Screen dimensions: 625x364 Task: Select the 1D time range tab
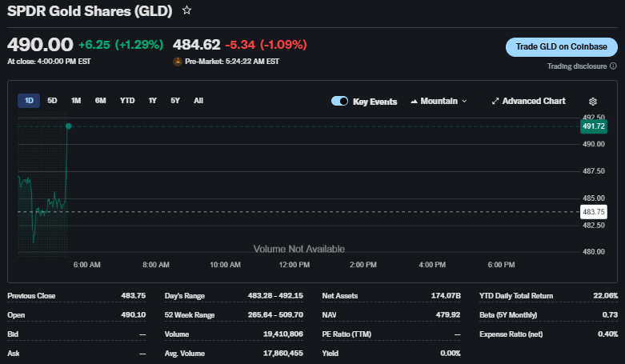(29, 101)
